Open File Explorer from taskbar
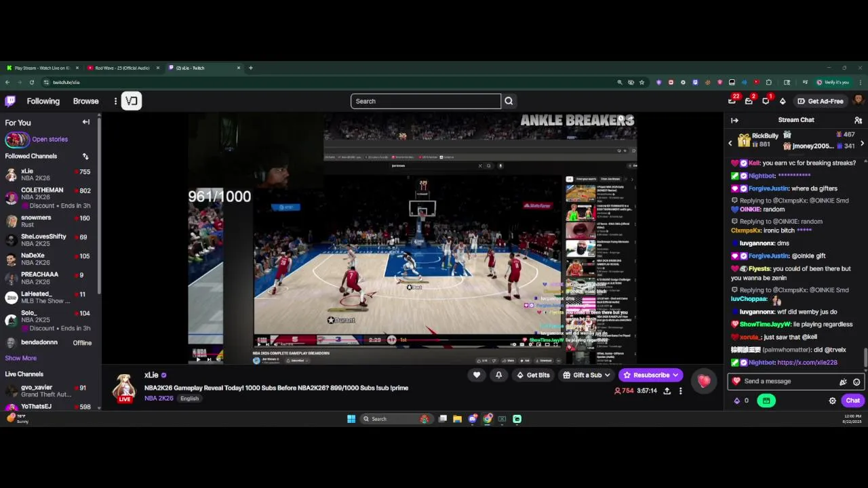 pos(458,419)
